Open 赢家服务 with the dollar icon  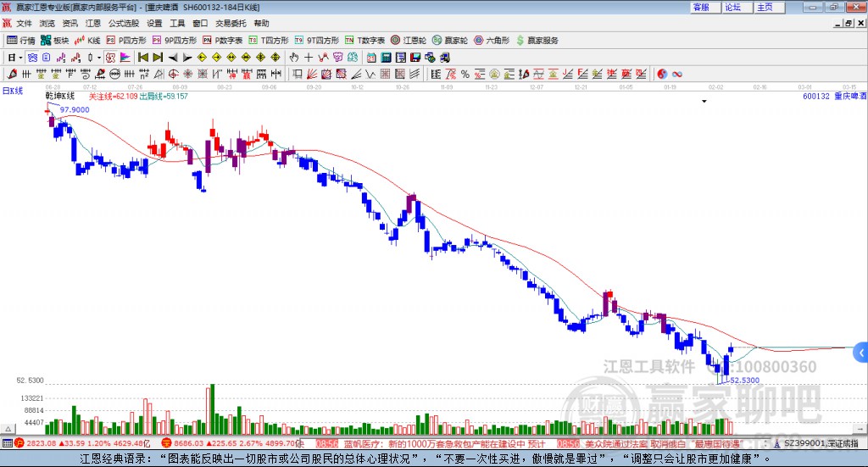(537, 41)
